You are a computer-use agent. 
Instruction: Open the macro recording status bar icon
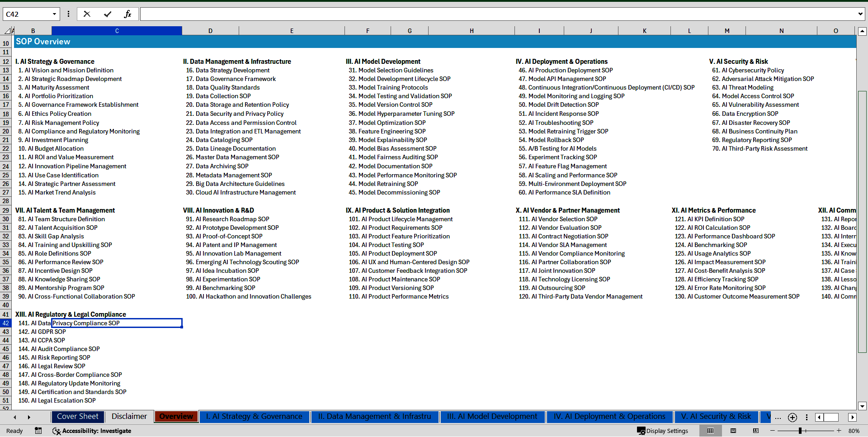click(x=38, y=431)
